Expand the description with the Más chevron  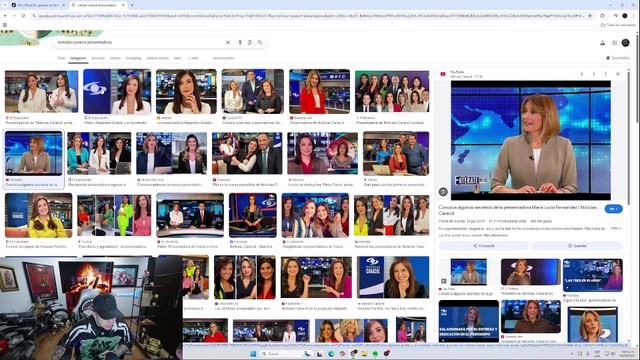pos(616,229)
